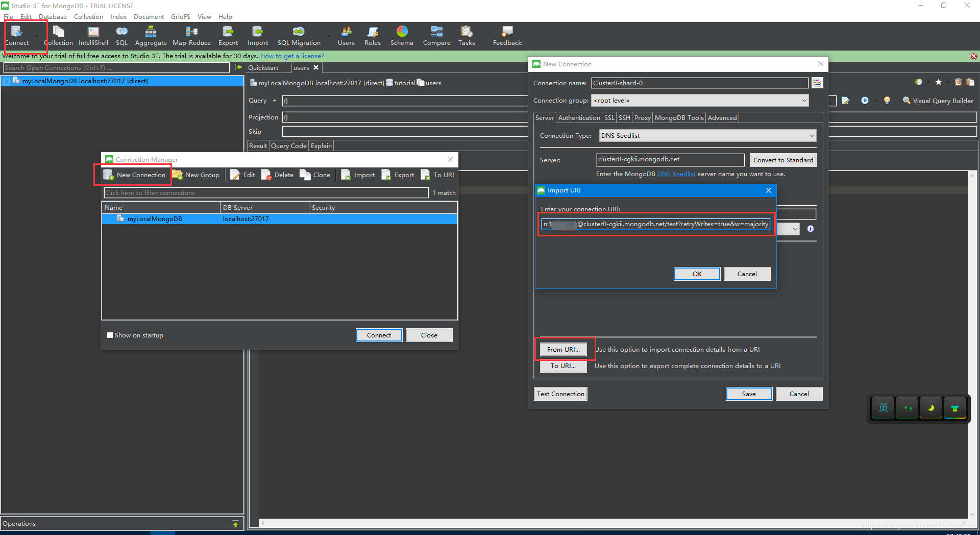The image size is (980, 535).
Task: Click the connection URI input field
Action: point(655,224)
